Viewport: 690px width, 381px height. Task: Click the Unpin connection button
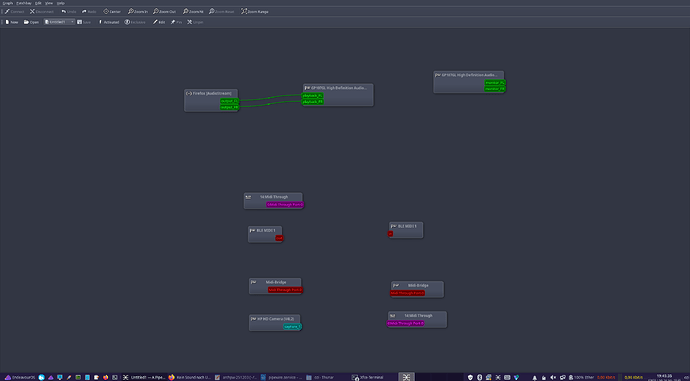click(x=195, y=22)
